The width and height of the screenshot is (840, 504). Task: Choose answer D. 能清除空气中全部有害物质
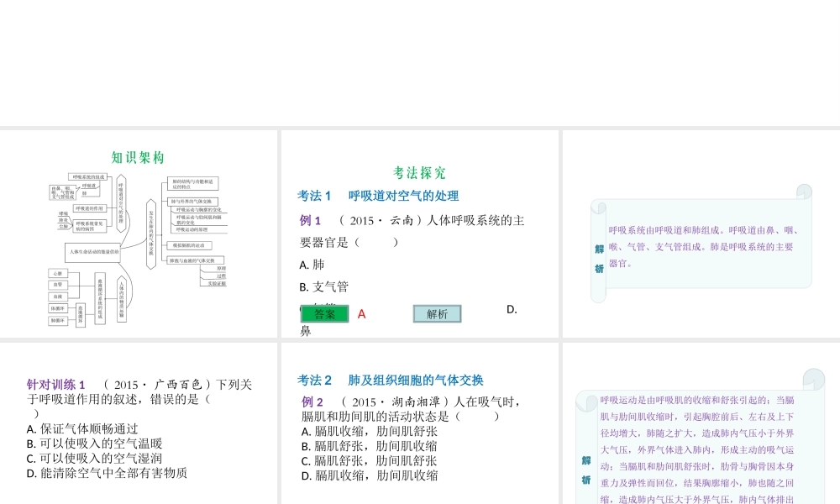[107, 473]
